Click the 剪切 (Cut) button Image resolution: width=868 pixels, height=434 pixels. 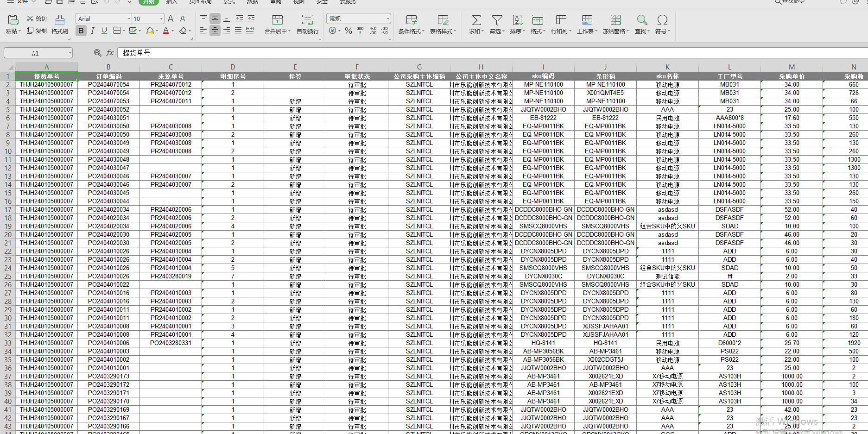point(37,19)
